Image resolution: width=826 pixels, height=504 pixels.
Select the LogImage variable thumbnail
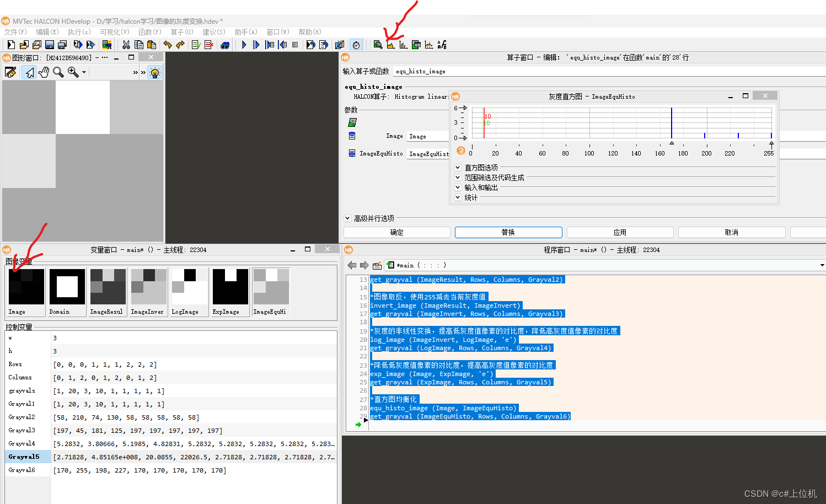[190, 292]
